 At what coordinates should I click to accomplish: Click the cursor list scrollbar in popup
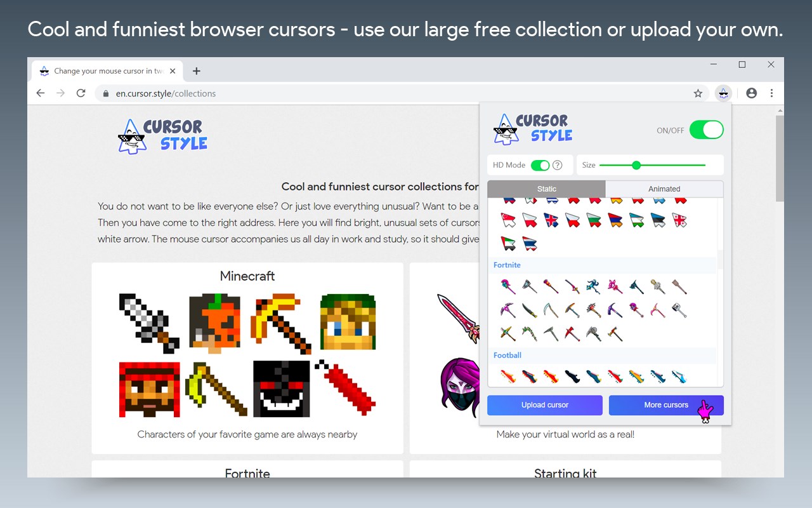pyautogui.click(x=720, y=259)
